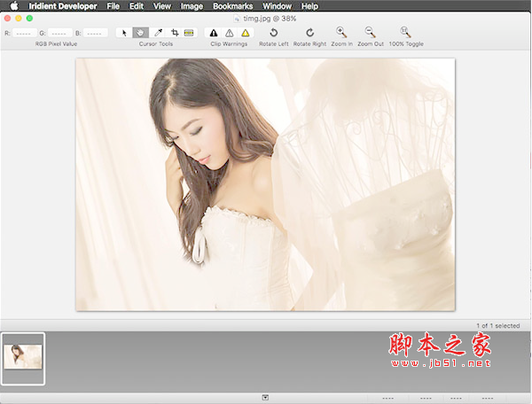Toggle the black shadow clip warning
The image size is (532, 404).
[x=213, y=33]
